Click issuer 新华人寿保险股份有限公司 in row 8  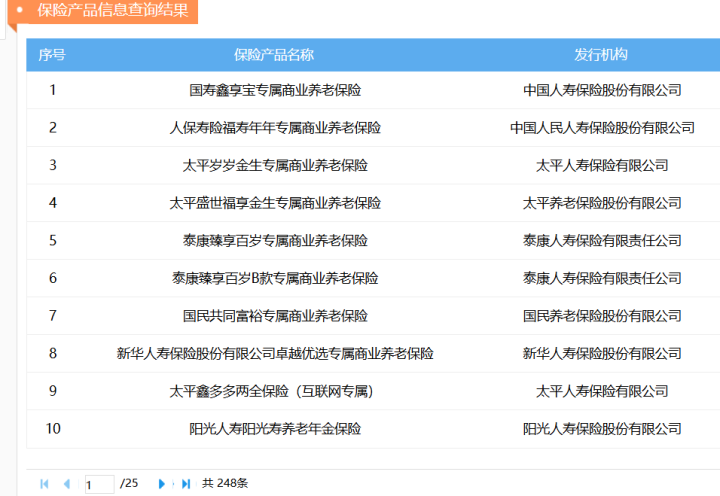point(602,354)
